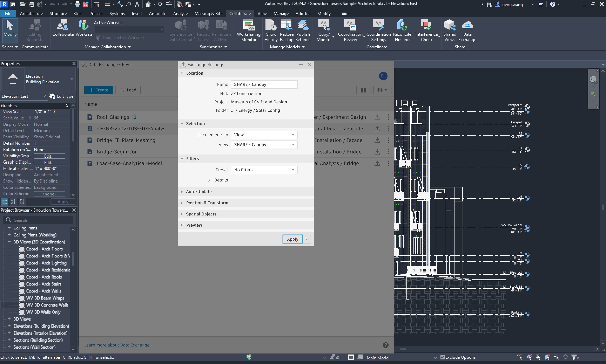The width and height of the screenshot is (606, 364).
Task: Collapse the Selection section
Action: tap(182, 124)
